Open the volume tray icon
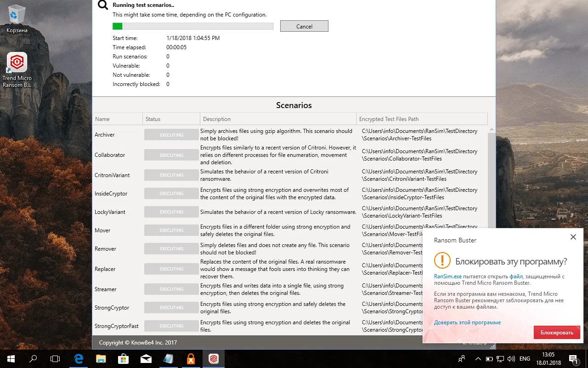Screen dimensions: 588x368 click(x=510, y=358)
